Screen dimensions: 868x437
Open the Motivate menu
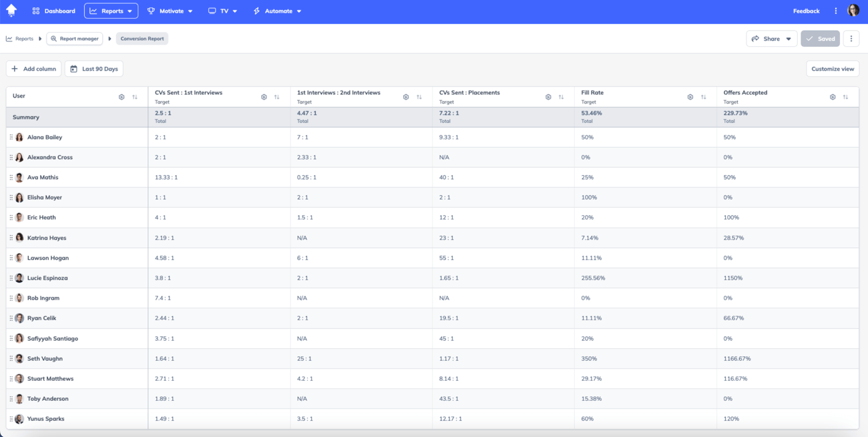(x=170, y=11)
